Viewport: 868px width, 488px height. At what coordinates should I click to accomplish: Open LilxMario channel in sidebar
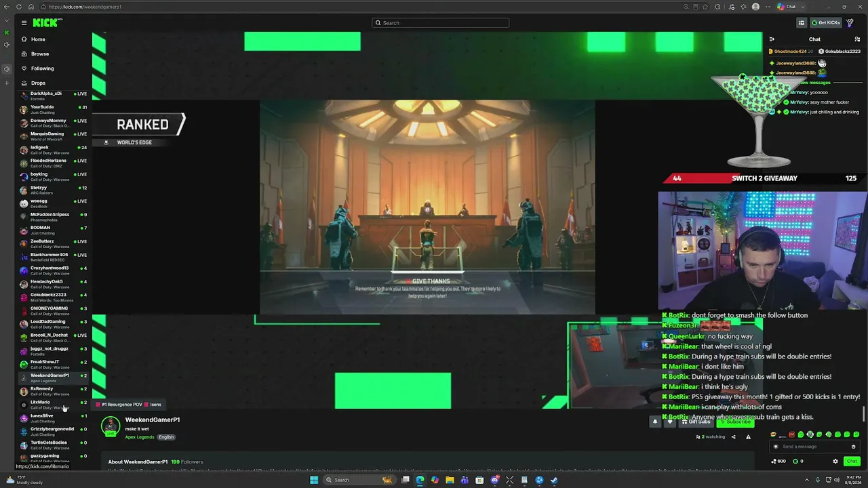pyautogui.click(x=53, y=405)
